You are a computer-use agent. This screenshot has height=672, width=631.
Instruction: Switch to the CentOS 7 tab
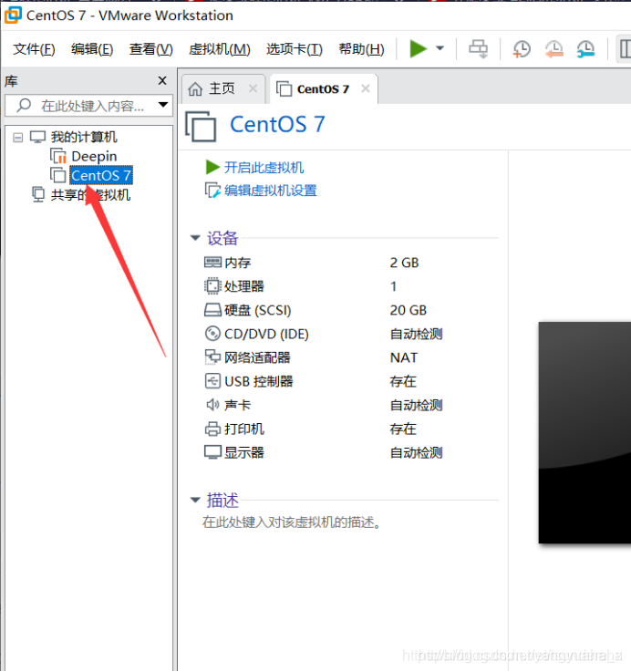(323, 89)
